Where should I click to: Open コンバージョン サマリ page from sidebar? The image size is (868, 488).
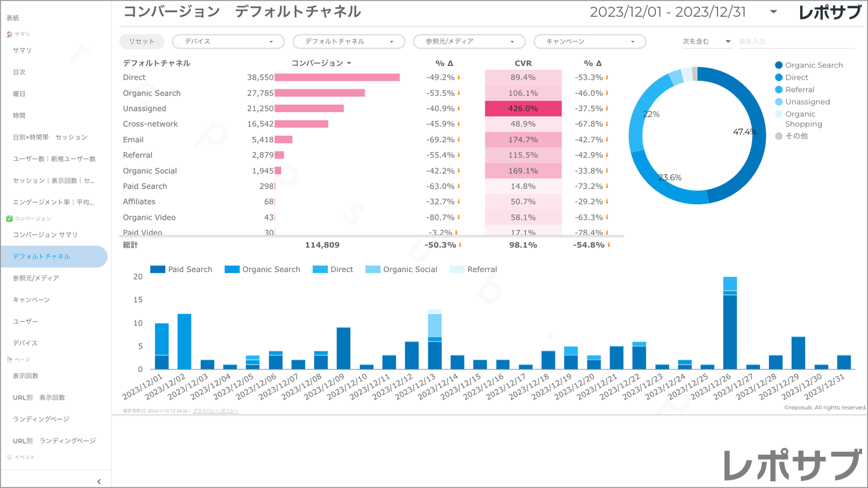(x=45, y=235)
